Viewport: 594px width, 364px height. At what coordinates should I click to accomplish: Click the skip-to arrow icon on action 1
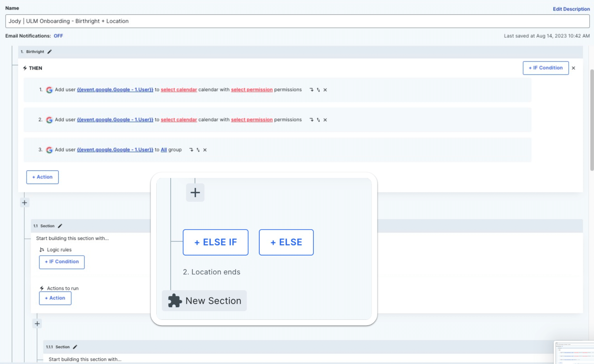coord(311,90)
